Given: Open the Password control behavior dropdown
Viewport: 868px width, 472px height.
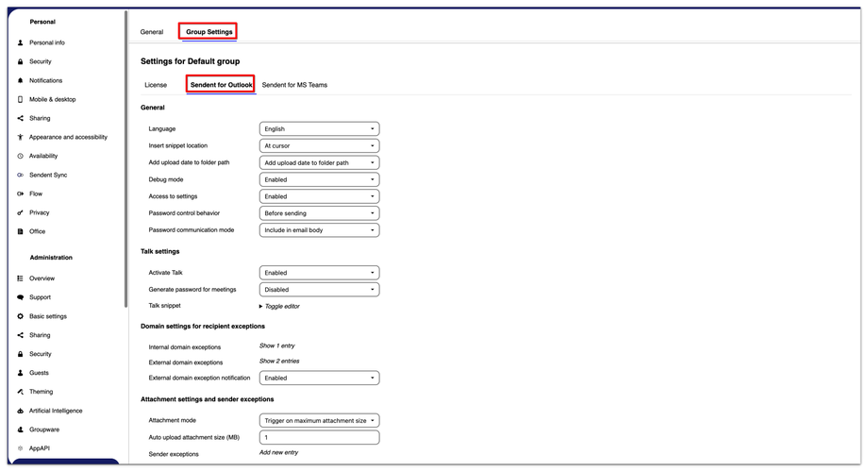Looking at the screenshot, I should (320, 212).
